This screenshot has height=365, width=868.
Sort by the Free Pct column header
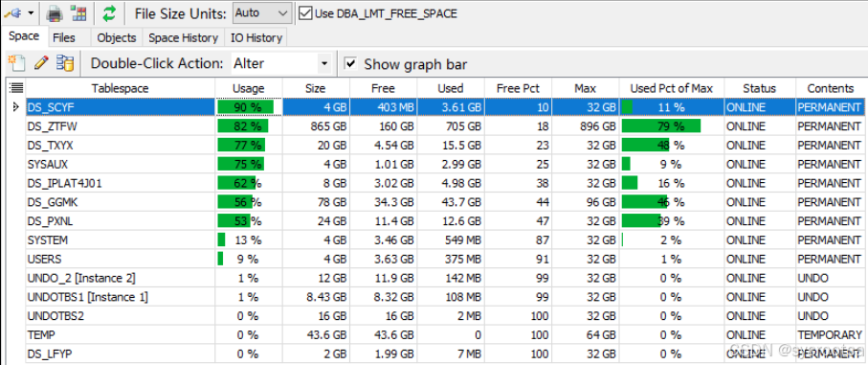[x=518, y=88]
